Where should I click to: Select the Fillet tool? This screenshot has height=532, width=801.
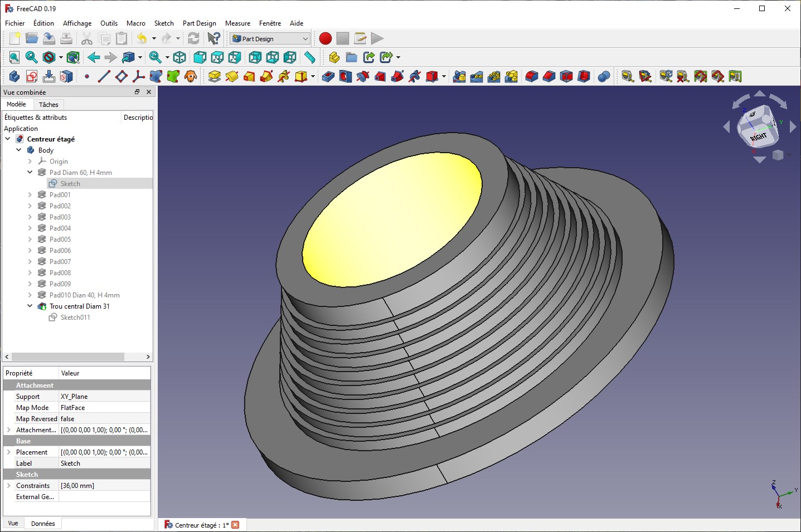532,76
